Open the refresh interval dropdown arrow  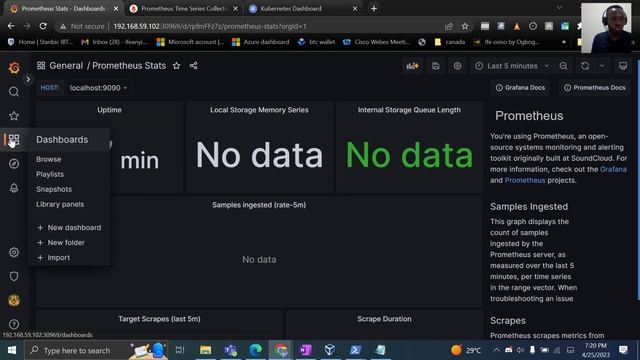(602, 66)
